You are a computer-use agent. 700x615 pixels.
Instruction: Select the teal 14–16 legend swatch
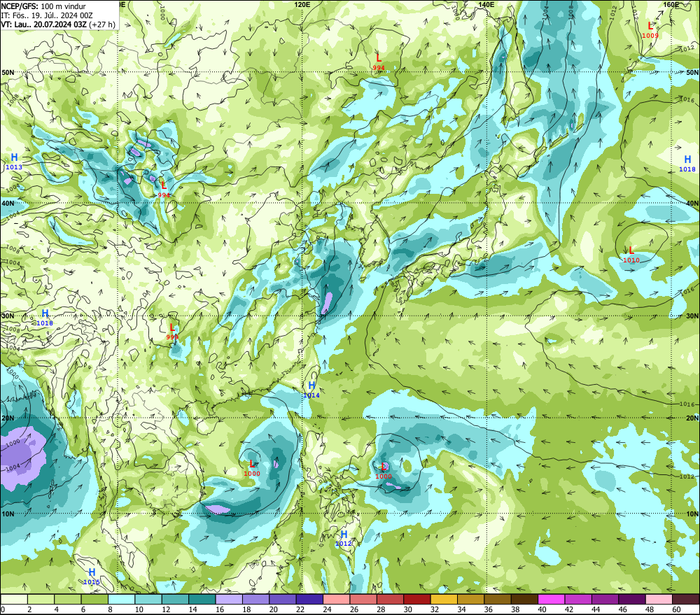(x=202, y=599)
